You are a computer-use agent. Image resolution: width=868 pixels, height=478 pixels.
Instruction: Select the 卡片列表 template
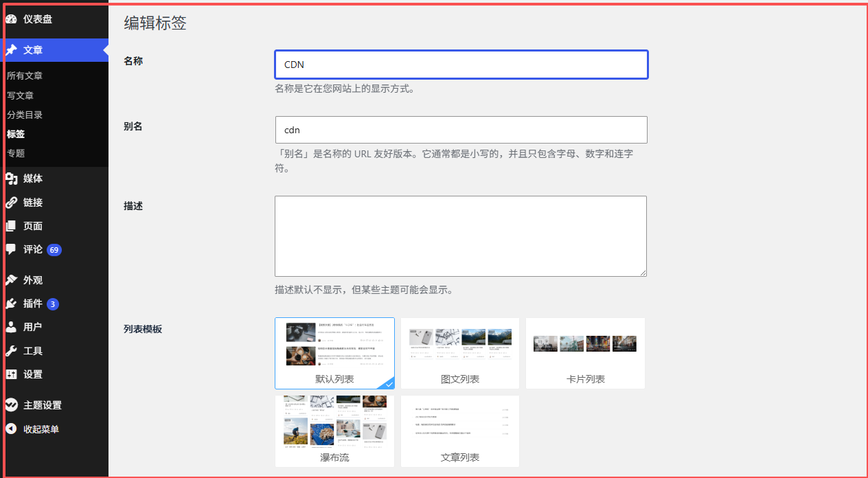585,353
